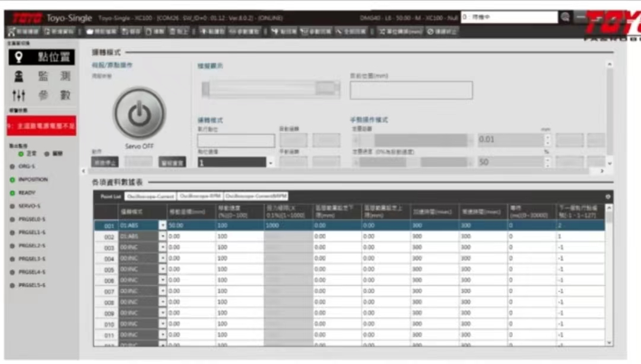This screenshot has width=641, height=364.
Task: Switch to the Oscilloscope-RPM tab
Action: click(198, 196)
